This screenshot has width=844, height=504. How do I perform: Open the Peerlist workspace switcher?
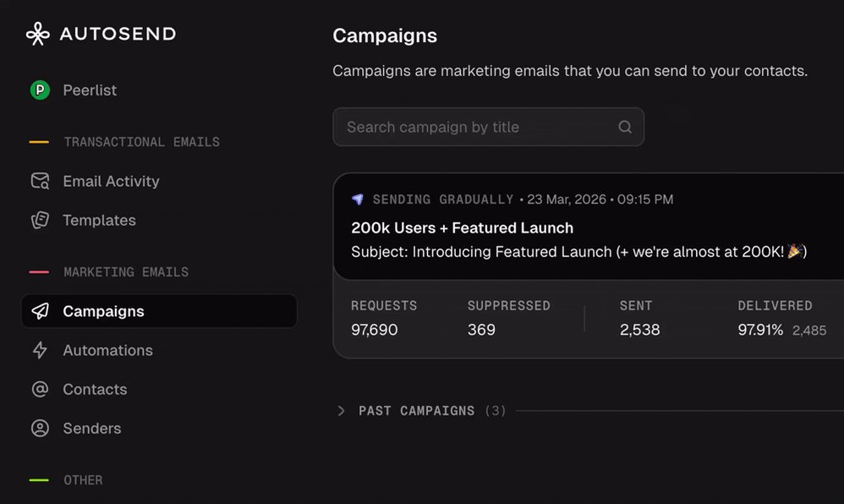pos(74,90)
